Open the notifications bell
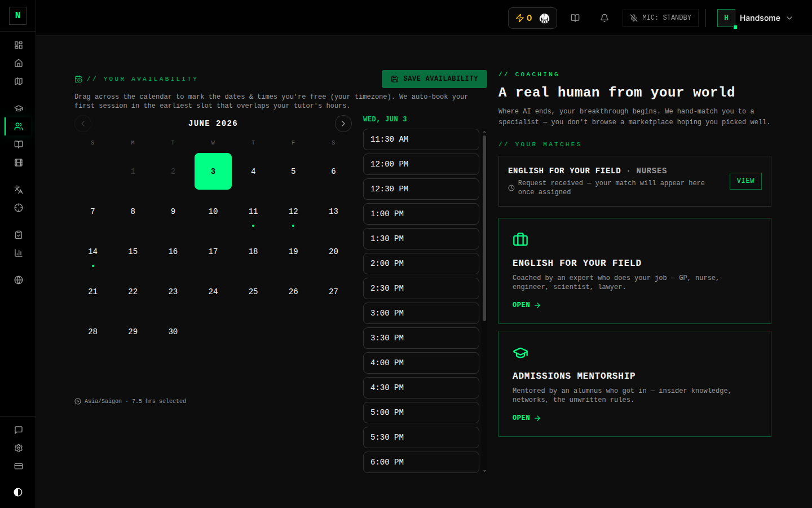812x508 pixels. (x=604, y=18)
